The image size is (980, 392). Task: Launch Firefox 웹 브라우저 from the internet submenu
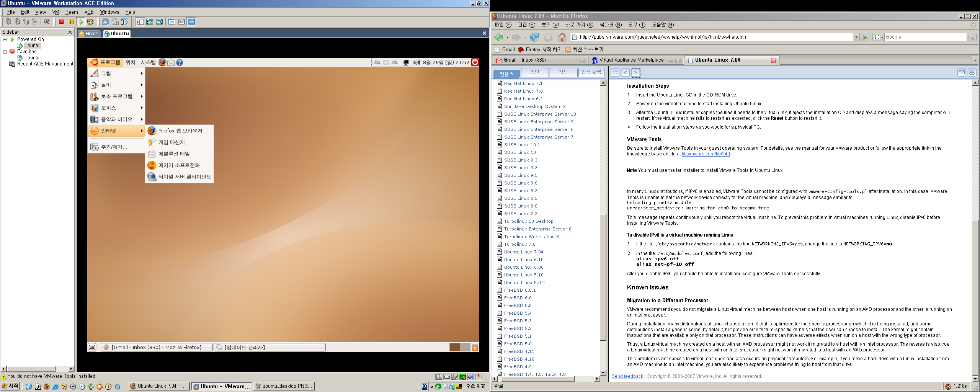(179, 131)
